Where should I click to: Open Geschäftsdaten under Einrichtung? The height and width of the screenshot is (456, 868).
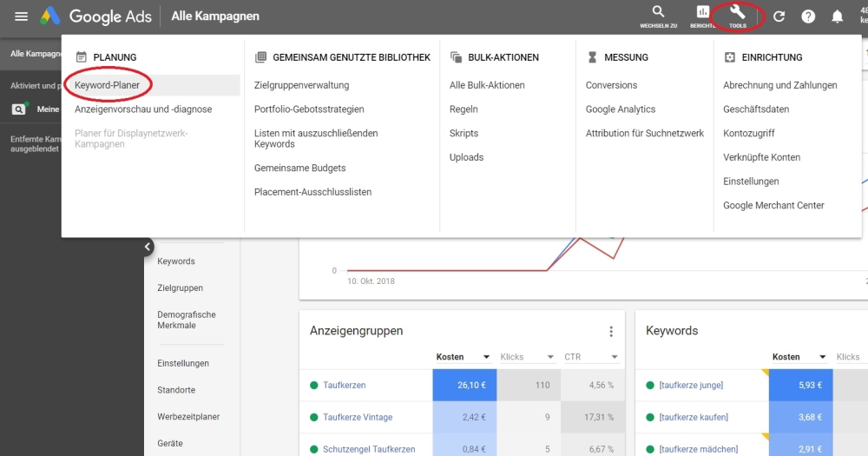point(756,109)
